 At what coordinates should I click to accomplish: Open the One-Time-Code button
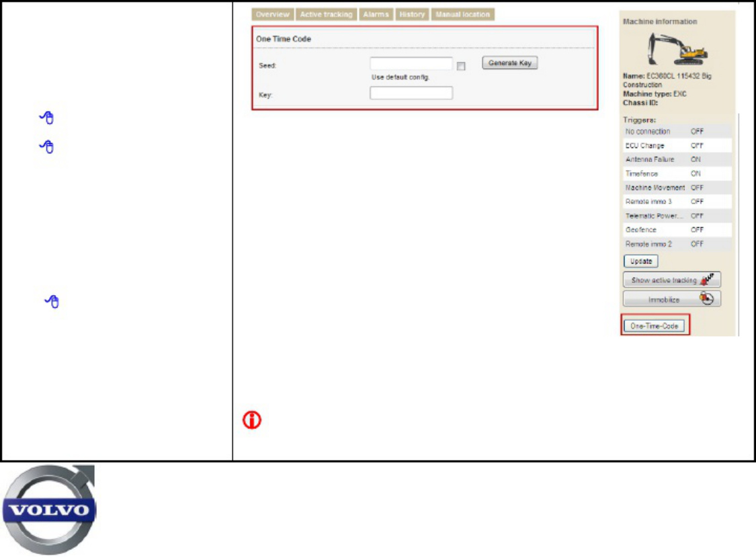click(x=655, y=326)
